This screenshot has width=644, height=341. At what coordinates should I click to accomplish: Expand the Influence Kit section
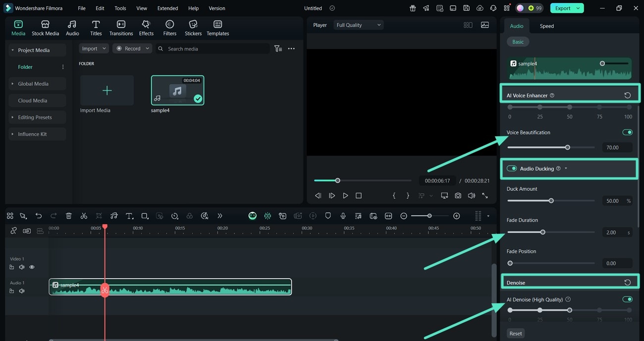tap(12, 134)
